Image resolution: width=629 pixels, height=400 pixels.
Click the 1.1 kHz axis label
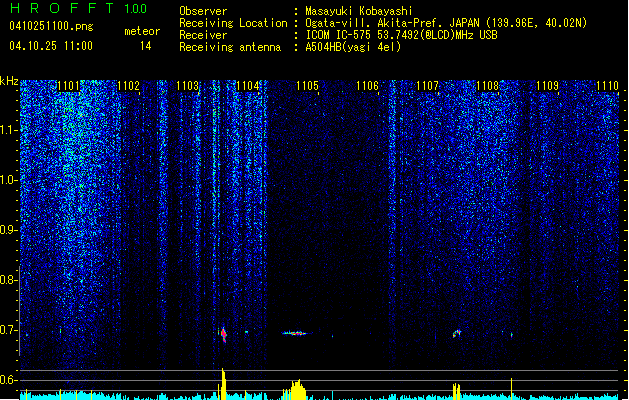pyautogui.click(x=9, y=130)
